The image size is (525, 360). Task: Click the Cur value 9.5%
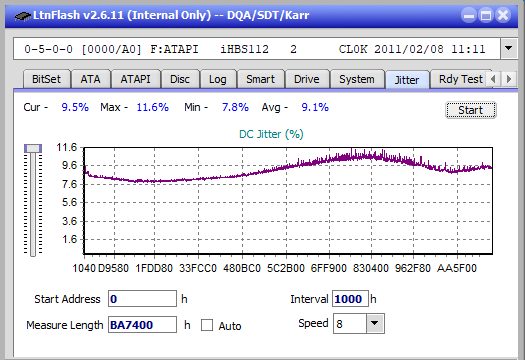(x=75, y=107)
